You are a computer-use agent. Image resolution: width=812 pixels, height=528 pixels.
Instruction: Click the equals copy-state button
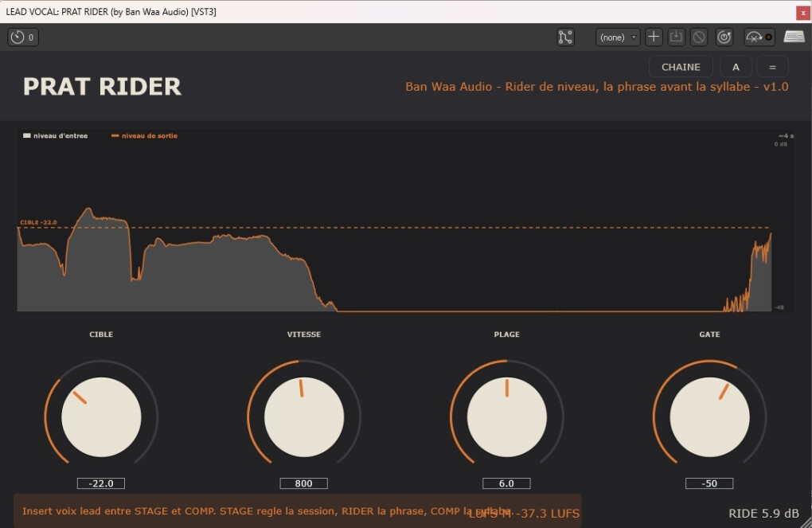click(772, 67)
